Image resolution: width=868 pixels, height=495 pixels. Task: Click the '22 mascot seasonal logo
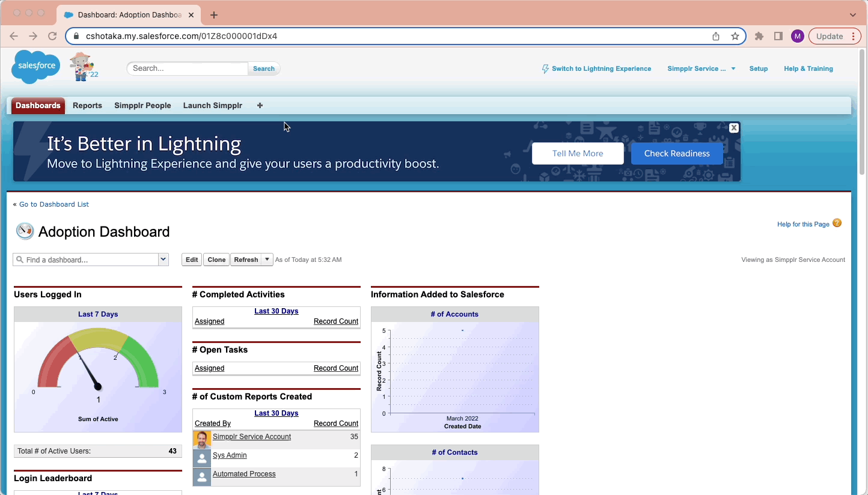click(x=84, y=66)
